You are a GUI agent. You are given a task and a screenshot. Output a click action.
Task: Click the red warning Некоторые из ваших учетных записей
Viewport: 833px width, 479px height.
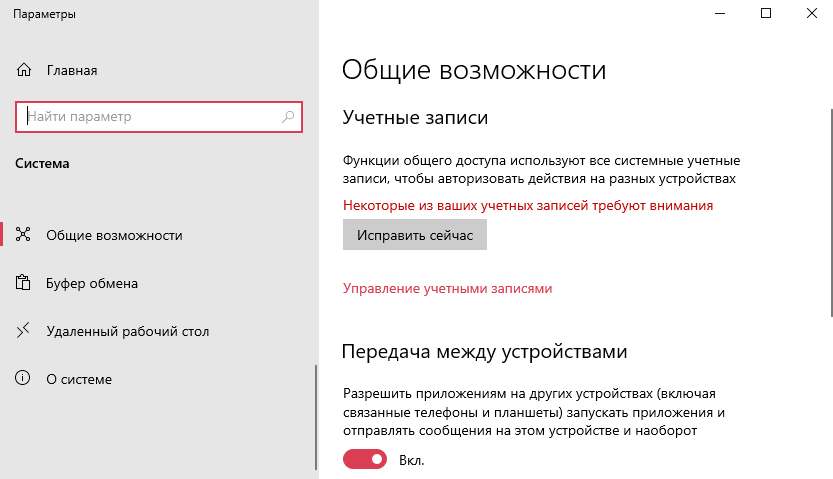coord(528,206)
